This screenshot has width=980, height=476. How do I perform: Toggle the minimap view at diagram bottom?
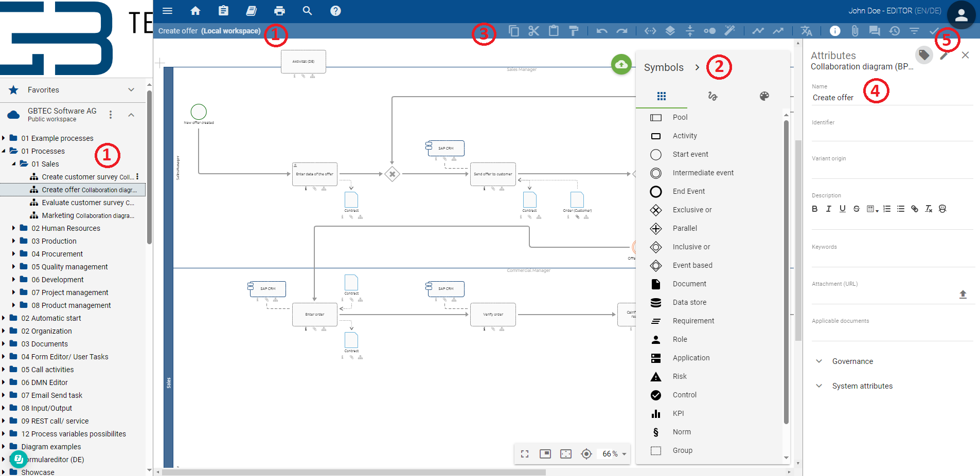(x=545, y=454)
